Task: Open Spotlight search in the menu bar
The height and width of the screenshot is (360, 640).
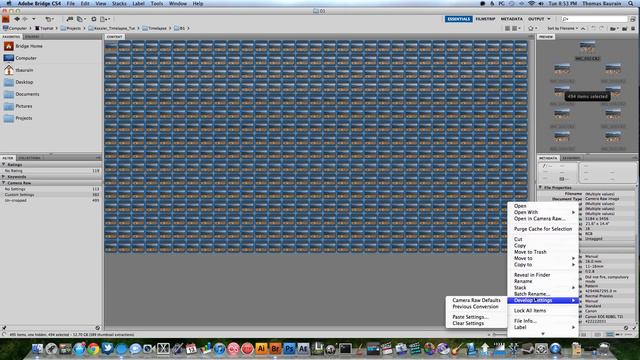Action: coord(631,3)
